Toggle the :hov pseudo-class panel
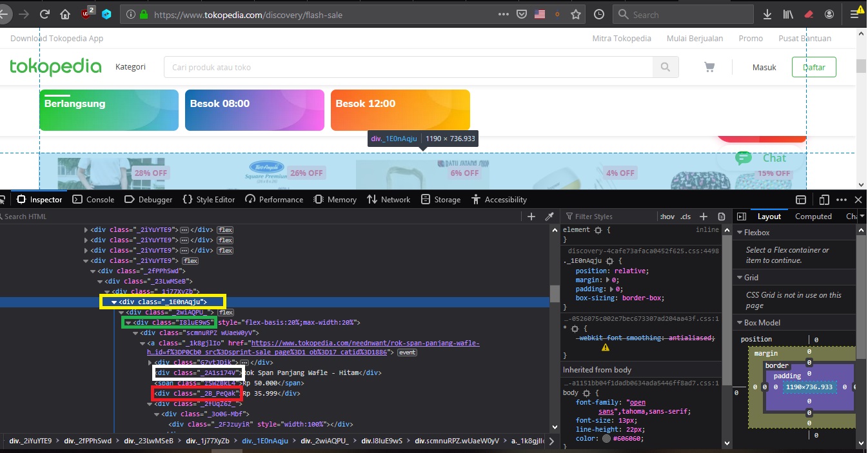Screen dimensions: 868x453 tap(667, 217)
